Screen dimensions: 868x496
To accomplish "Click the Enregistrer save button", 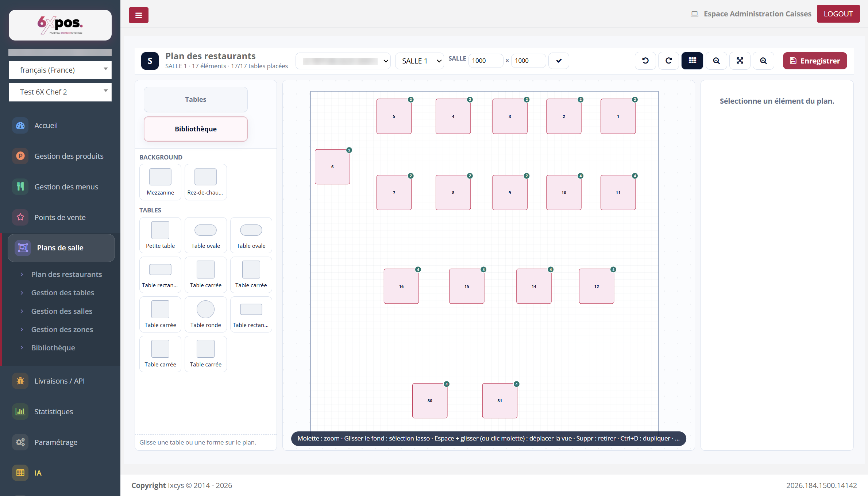I will (x=815, y=61).
